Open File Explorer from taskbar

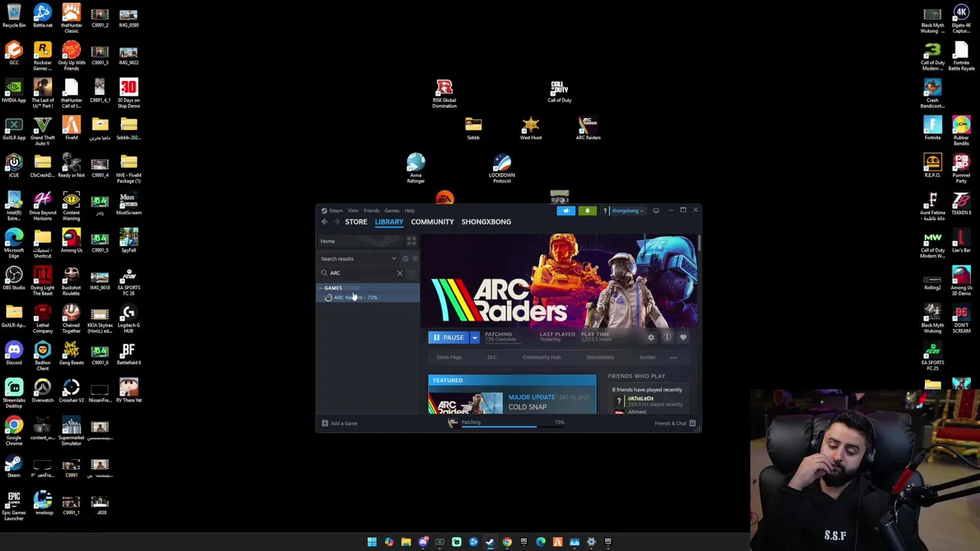coord(406,543)
